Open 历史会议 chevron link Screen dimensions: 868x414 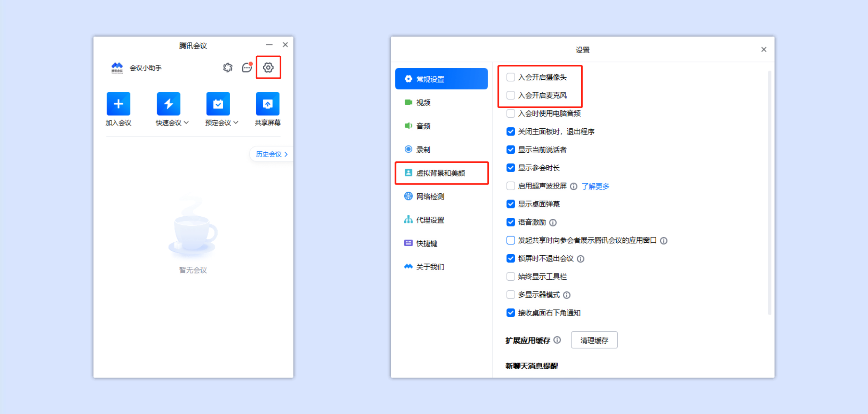[x=272, y=154]
